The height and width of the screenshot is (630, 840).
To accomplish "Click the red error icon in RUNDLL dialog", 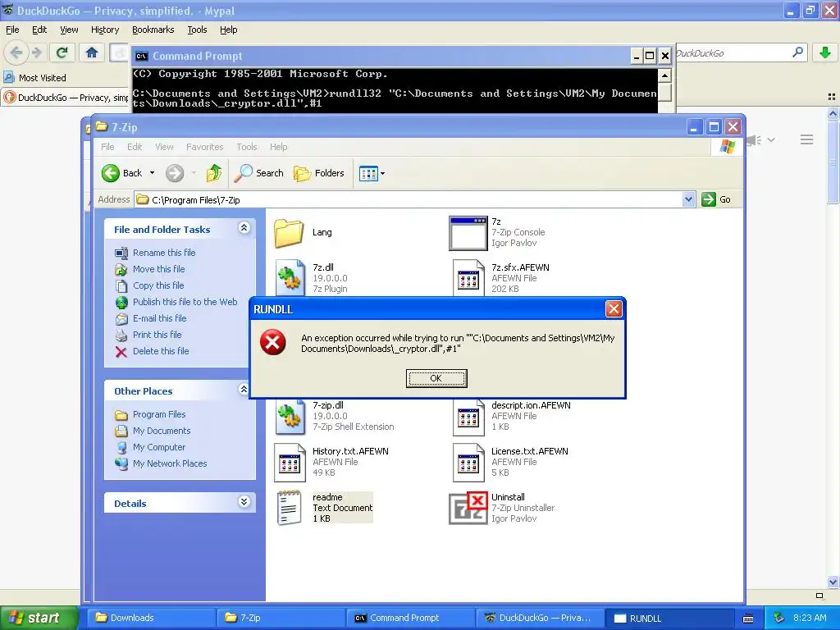I will (x=272, y=342).
